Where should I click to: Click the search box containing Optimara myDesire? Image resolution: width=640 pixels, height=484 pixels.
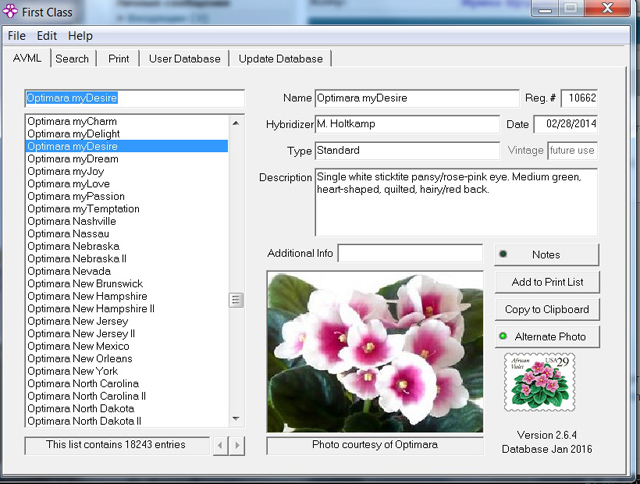click(x=135, y=98)
